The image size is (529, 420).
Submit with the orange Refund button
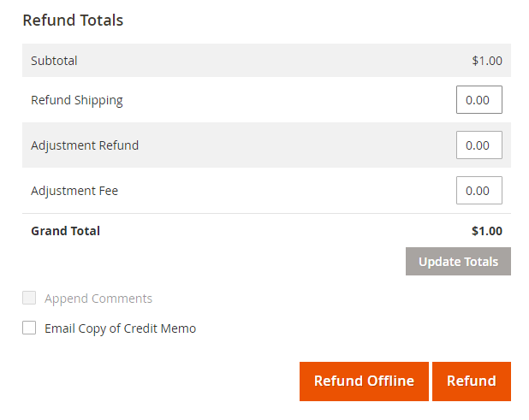tap(471, 382)
